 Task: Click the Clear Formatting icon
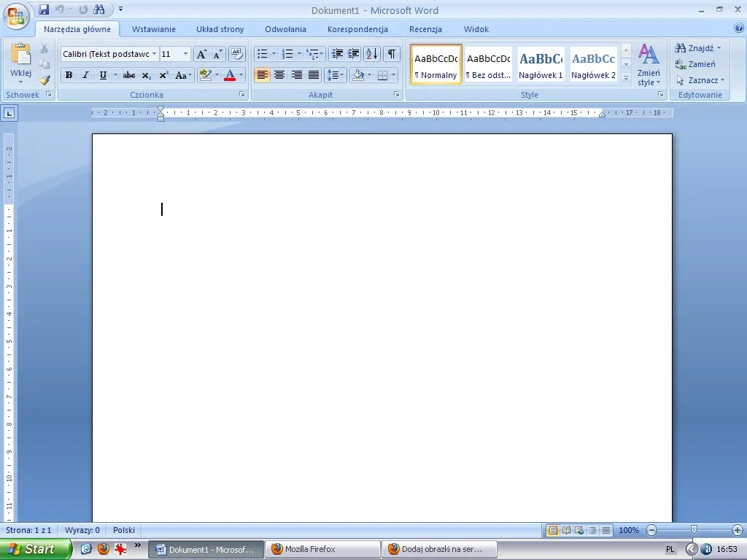236,54
